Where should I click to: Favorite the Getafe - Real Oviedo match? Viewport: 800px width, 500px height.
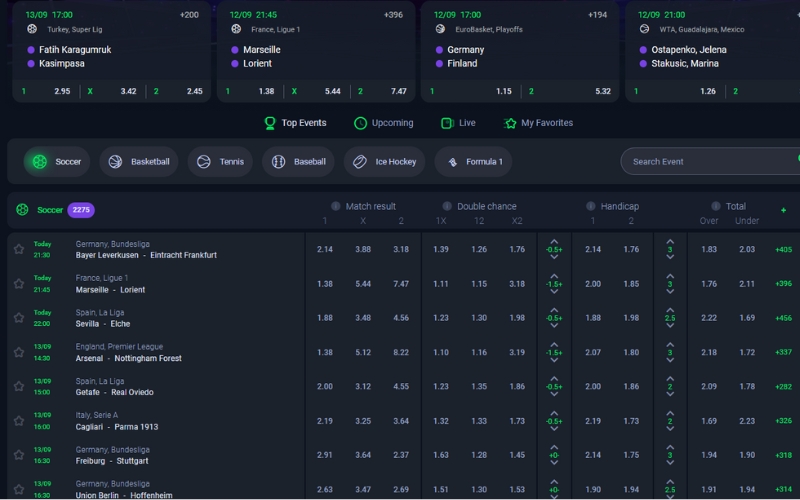point(19,386)
